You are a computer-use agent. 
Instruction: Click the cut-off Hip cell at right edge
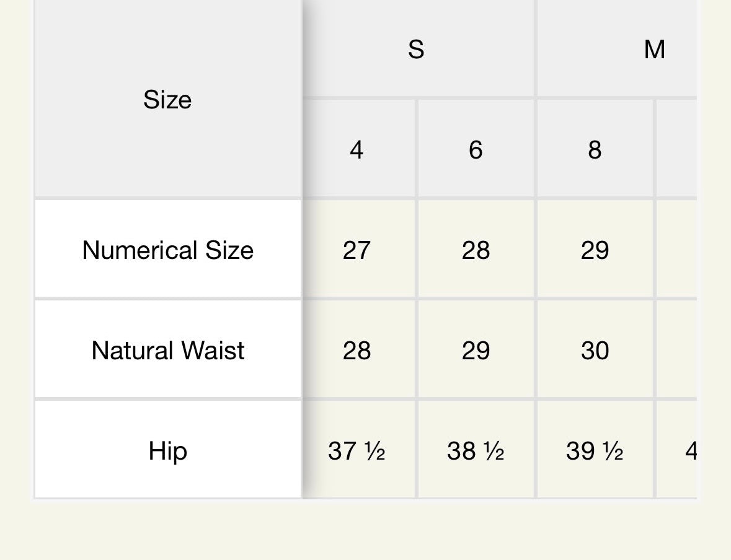point(680,451)
